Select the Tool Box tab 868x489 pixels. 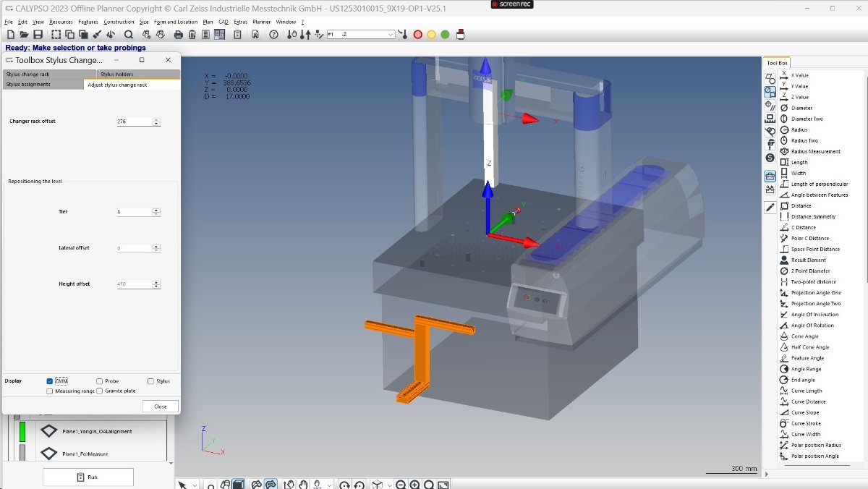777,63
